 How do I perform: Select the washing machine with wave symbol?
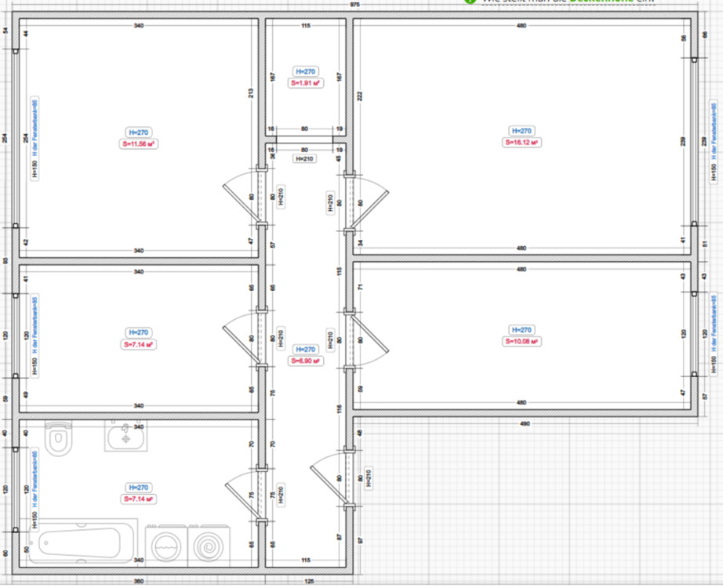166,545
